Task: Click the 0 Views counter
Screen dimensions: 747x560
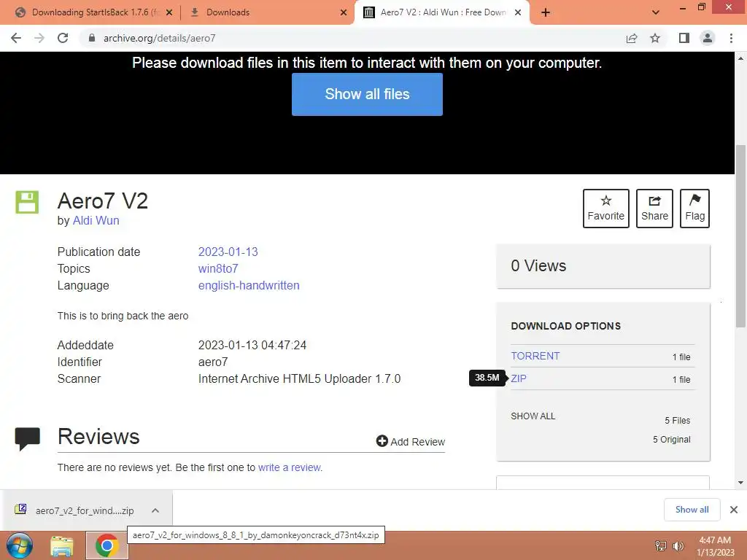Action: click(x=538, y=265)
